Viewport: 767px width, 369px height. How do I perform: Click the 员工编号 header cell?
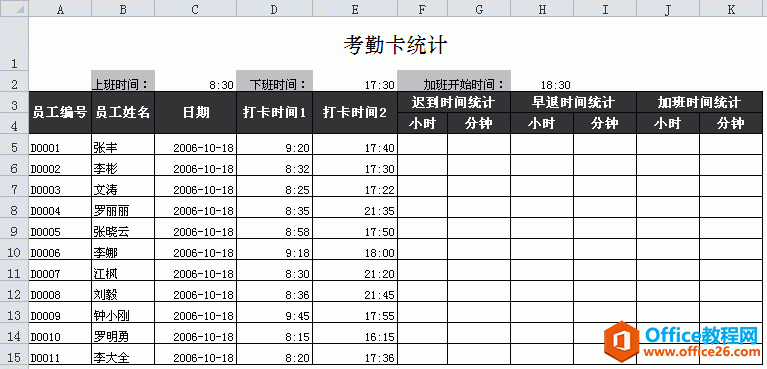pyautogui.click(x=60, y=113)
